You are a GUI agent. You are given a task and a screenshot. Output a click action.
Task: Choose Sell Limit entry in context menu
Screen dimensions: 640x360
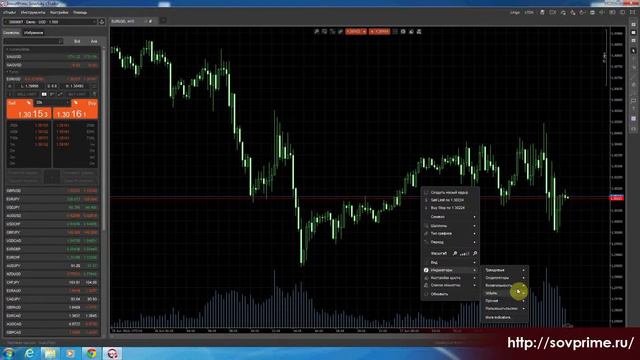coord(450,200)
